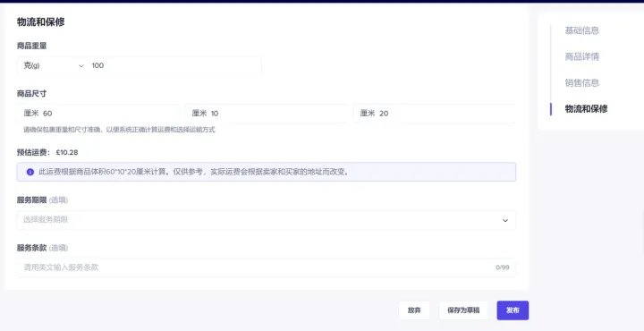Open the 克(g) weight unit dropdown
Image resolution: width=644 pixels, height=331 pixels.
click(x=53, y=65)
